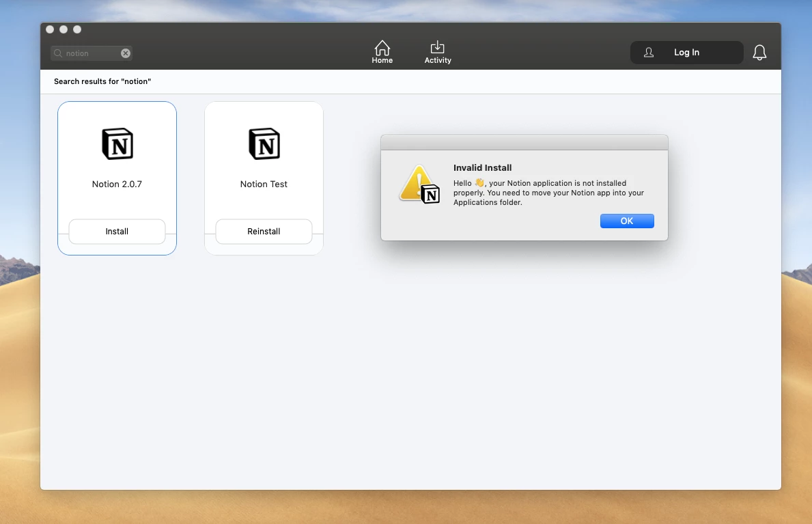This screenshot has height=524, width=812.
Task: Click the warning icon in the dialog
Action: coord(419,184)
